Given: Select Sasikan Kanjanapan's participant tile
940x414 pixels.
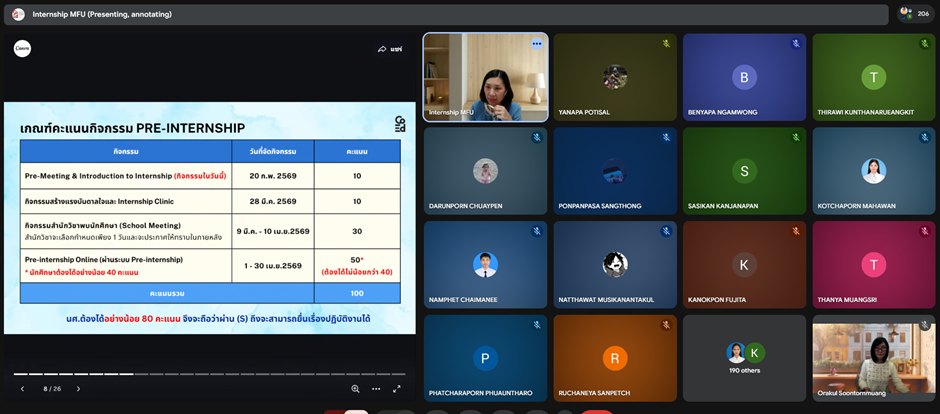Looking at the screenshot, I should pyautogui.click(x=744, y=171).
